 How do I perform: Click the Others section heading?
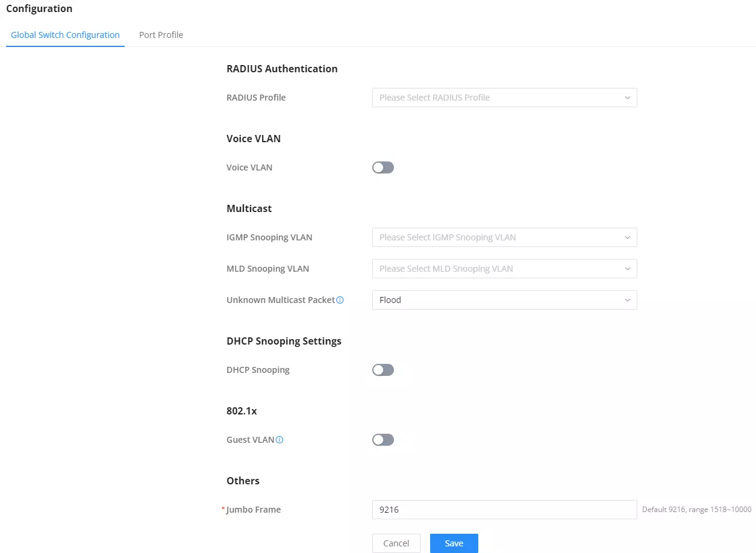point(243,481)
